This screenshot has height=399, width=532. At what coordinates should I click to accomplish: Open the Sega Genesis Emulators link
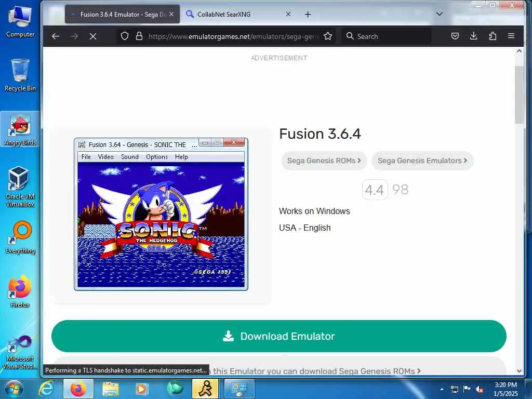pyautogui.click(x=422, y=161)
